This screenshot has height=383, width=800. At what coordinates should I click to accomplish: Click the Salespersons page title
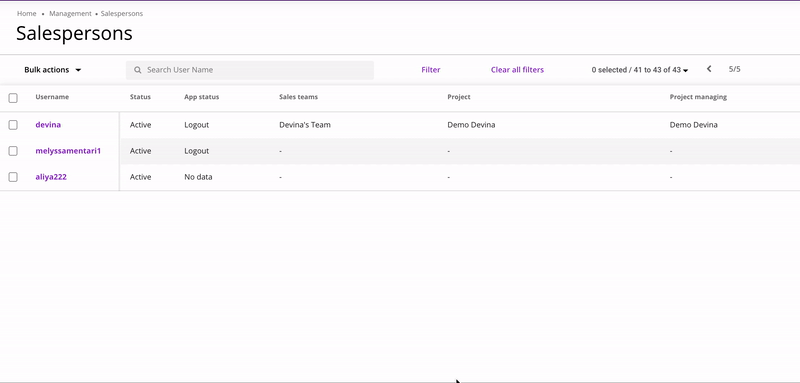click(x=74, y=34)
